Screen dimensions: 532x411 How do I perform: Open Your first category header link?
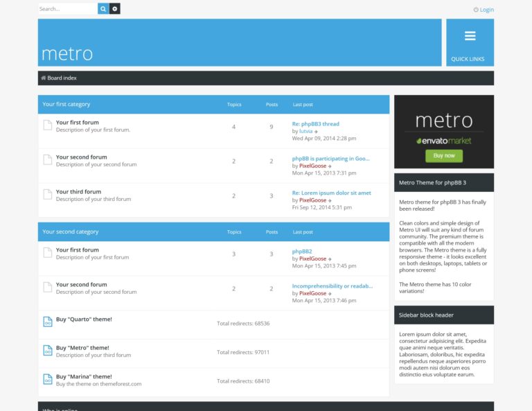pyautogui.click(x=66, y=104)
